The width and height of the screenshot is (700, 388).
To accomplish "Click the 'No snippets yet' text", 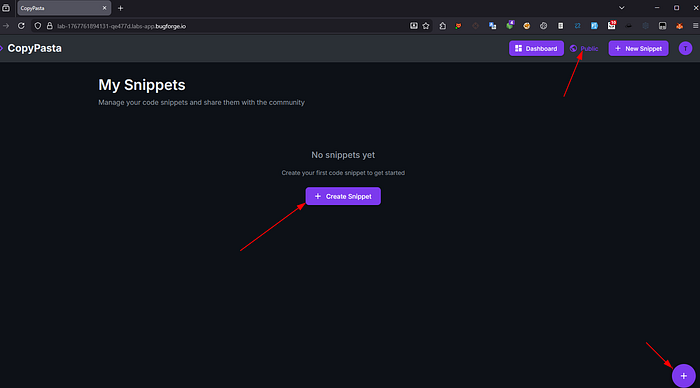I will click(x=343, y=155).
